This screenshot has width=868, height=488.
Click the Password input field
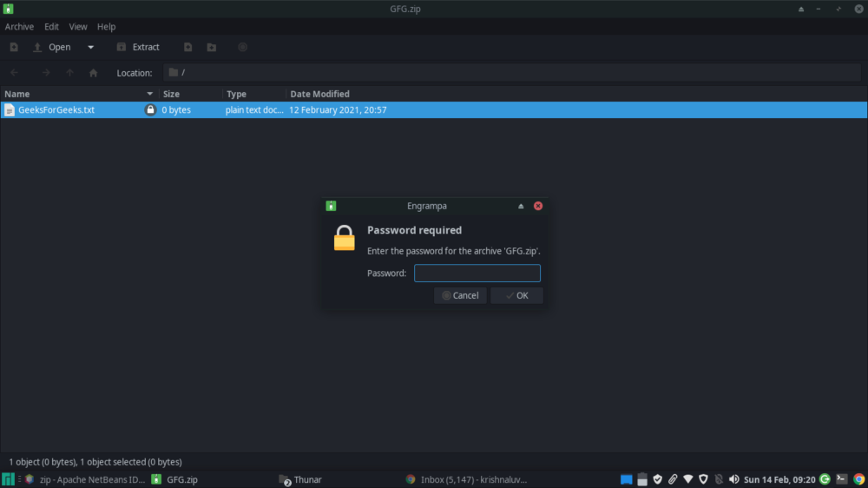tap(477, 273)
